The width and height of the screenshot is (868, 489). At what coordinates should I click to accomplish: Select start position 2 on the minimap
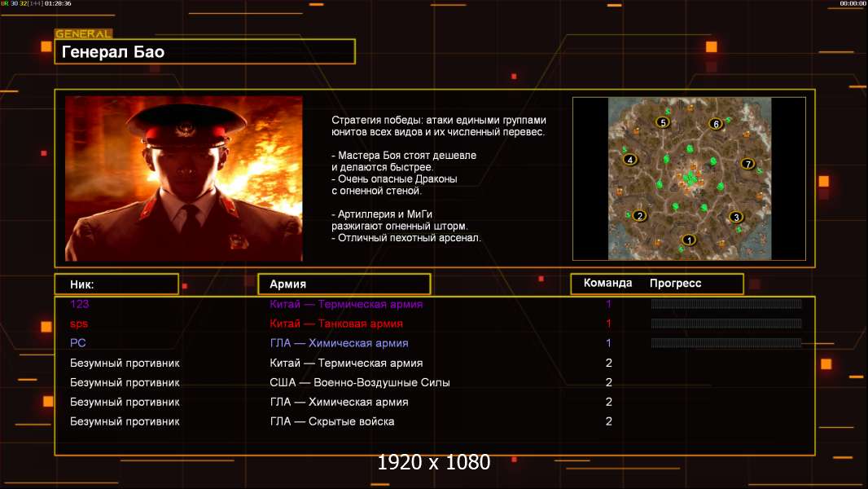coord(639,215)
